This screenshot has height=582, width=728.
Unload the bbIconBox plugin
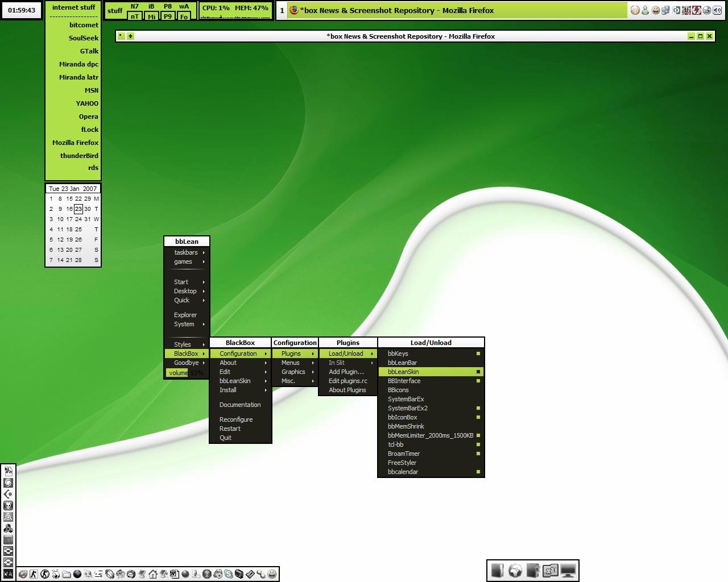[x=431, y=417]
